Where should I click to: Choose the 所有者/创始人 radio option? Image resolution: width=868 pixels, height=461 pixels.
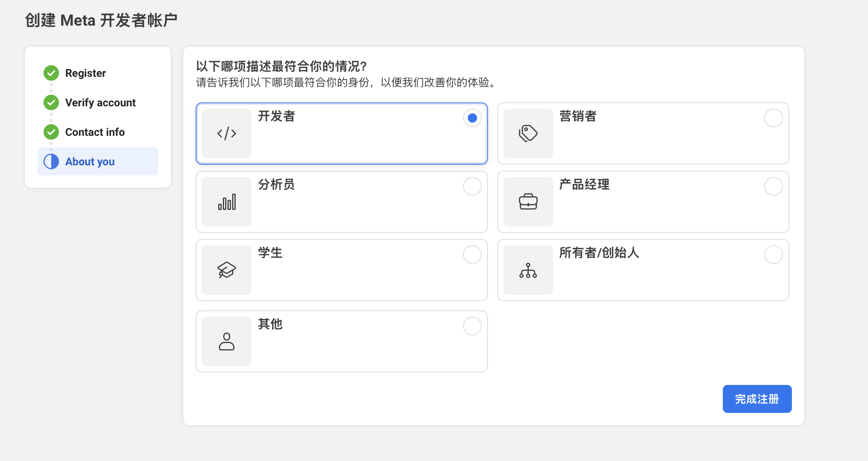pos(773,255)
